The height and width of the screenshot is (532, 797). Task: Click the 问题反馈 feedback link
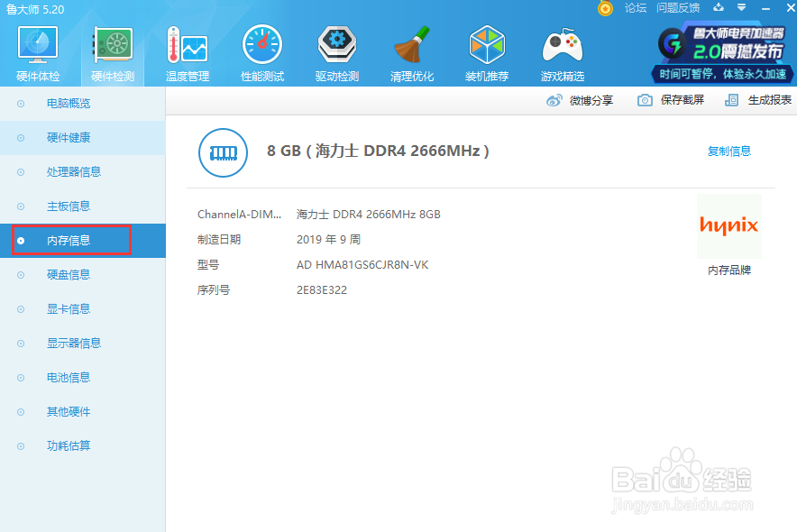pos(678,7)
